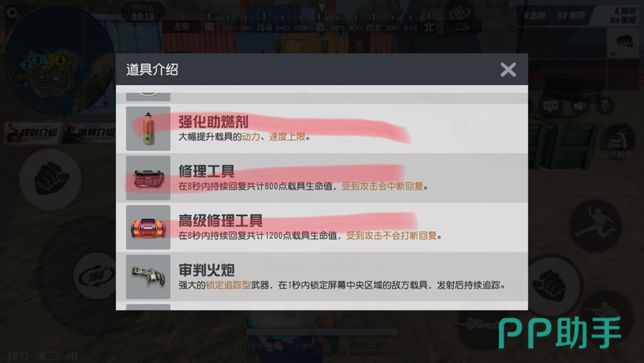Switch to the 规则介绍 tab

click(33, 132)
